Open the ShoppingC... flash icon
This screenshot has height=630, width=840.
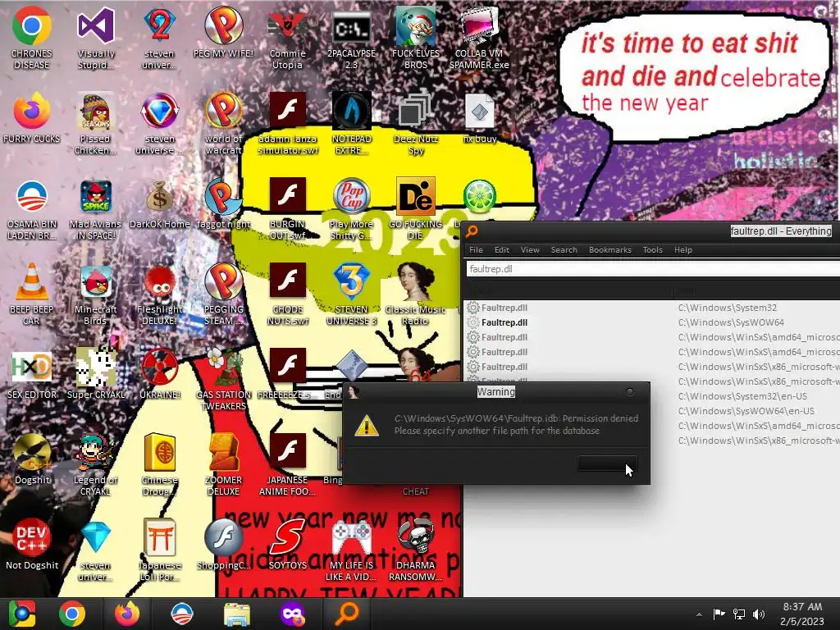[223, 545]
